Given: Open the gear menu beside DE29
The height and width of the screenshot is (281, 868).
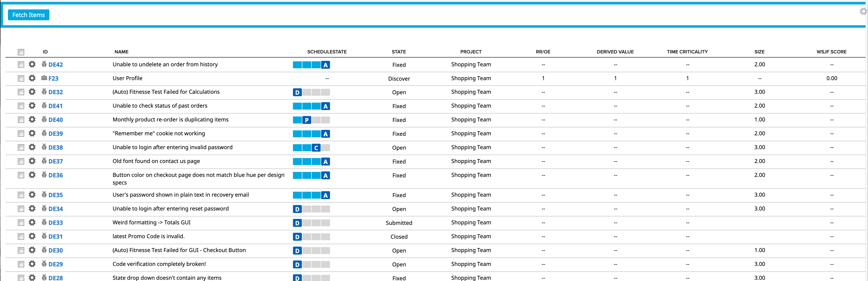Looking at the screenshot, I should [32, 264].
